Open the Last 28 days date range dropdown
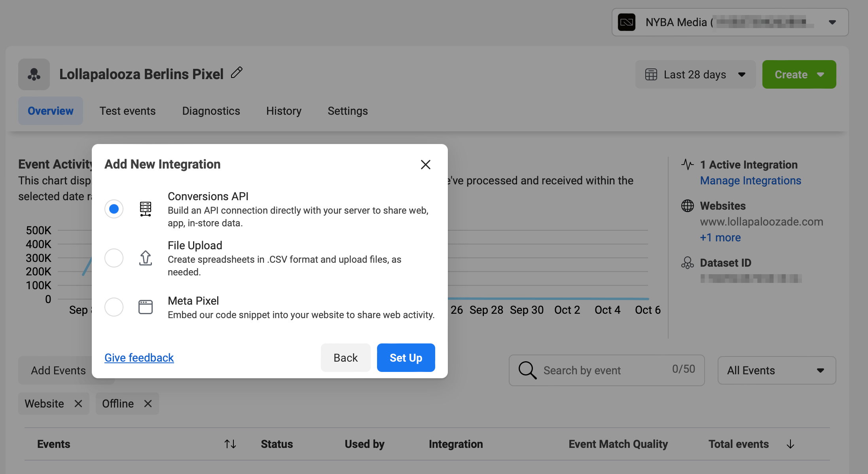This screenshot has height=474, width=868. pyautogui.click(x=696, y=74)
